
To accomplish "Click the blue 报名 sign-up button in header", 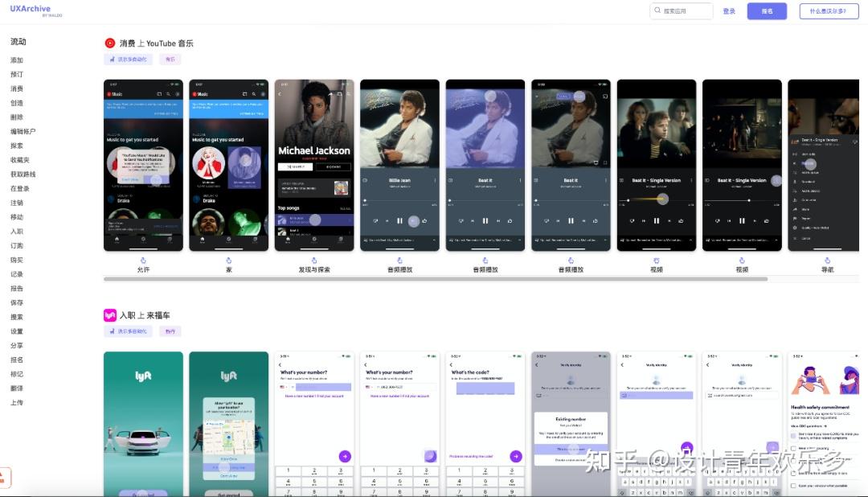I will coord(767,11).
